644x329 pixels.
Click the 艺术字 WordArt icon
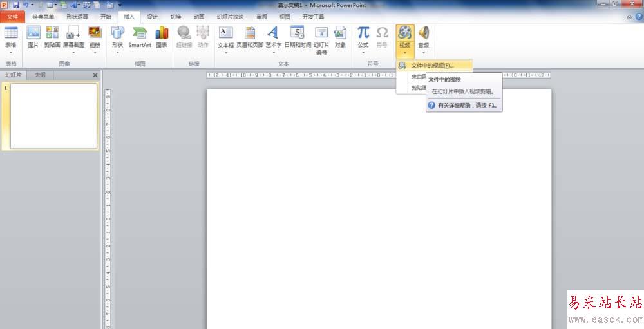(x=273, y=33)
